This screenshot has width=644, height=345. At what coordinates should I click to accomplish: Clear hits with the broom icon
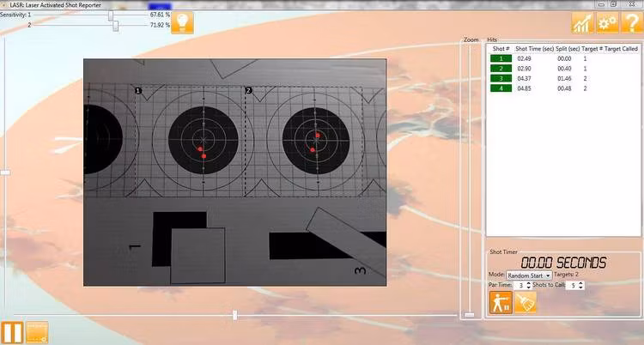point(526,302)
